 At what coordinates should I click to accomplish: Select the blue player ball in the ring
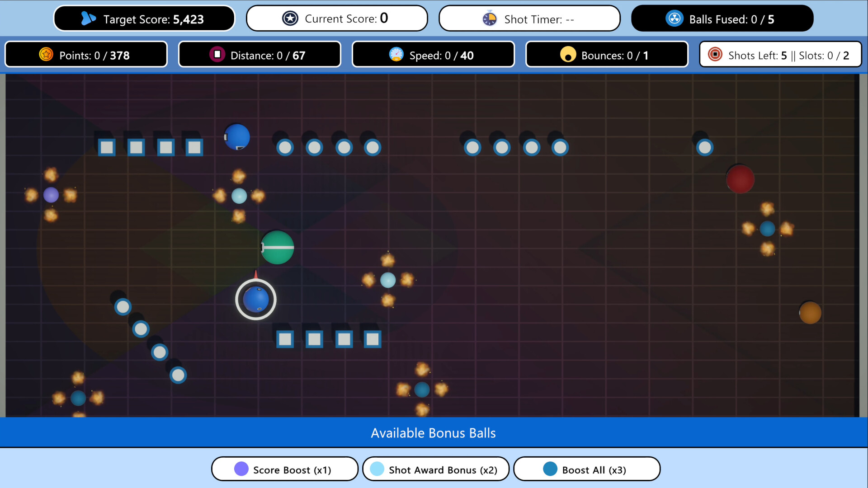[255, 299]
